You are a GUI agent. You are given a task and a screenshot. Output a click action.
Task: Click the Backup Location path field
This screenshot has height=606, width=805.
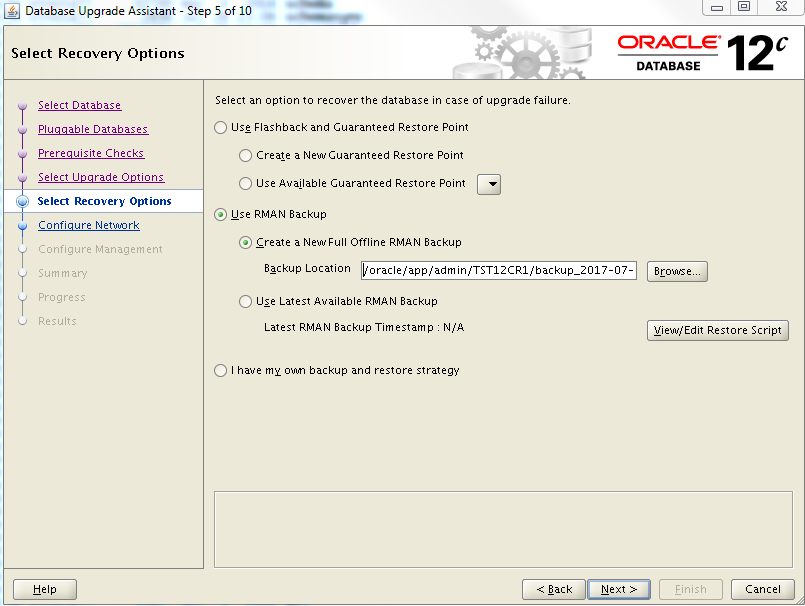tap(498, 270)
